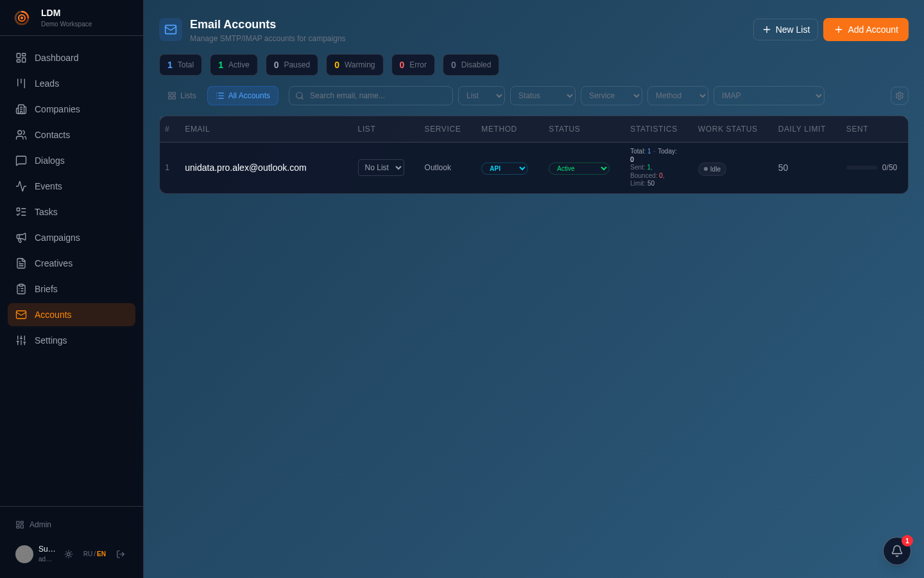Click the LDM logo icon
924x578 pixels.
22,18
